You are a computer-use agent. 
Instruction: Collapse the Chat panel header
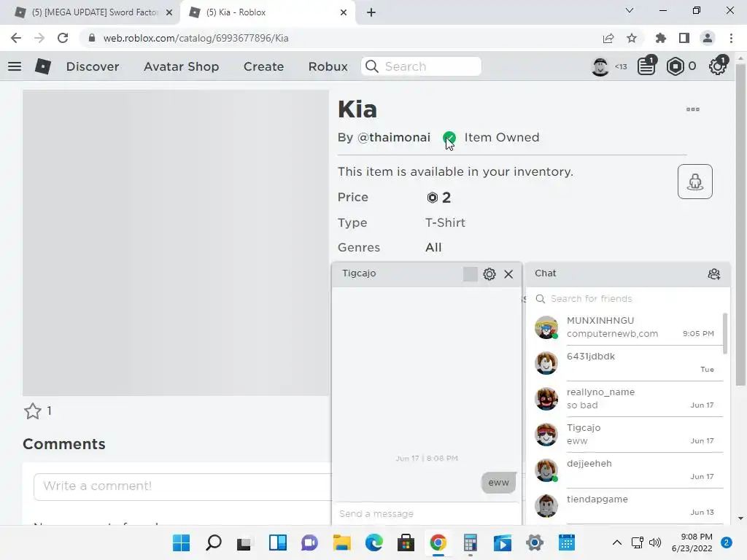pos(627,274)
